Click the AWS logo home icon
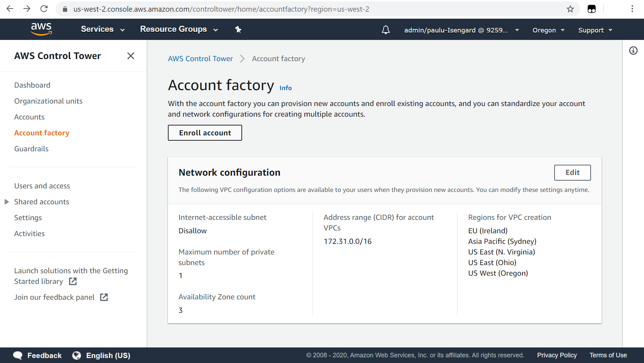The height and width of the screenshot is (363, 644). click(41, 29)
